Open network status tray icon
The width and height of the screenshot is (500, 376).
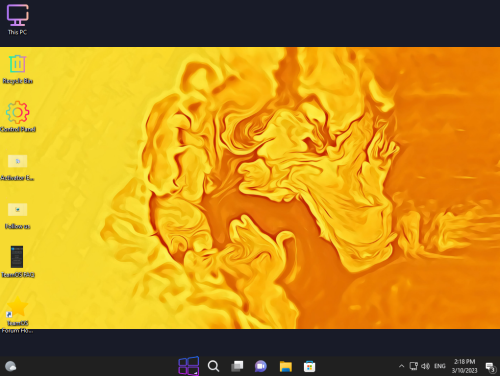(414, 366)
